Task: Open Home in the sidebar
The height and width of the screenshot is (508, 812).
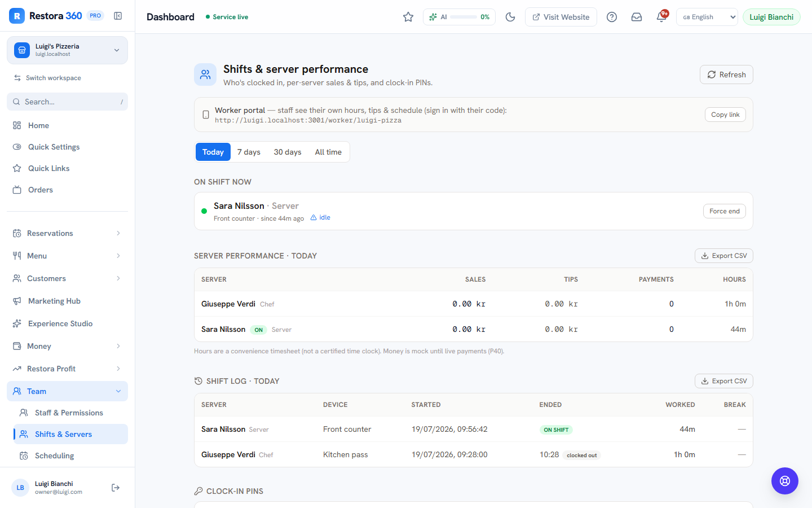Action: point(67,125)
